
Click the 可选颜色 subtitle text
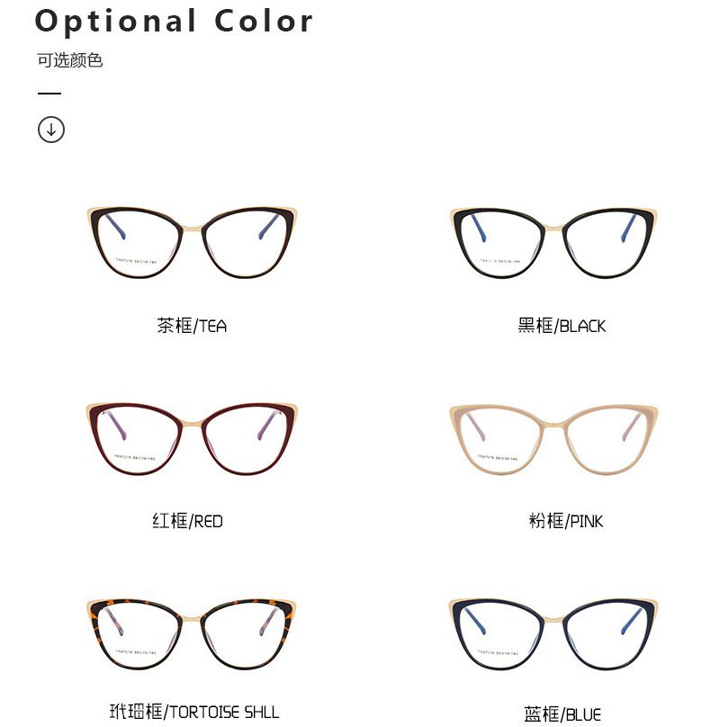69,60
